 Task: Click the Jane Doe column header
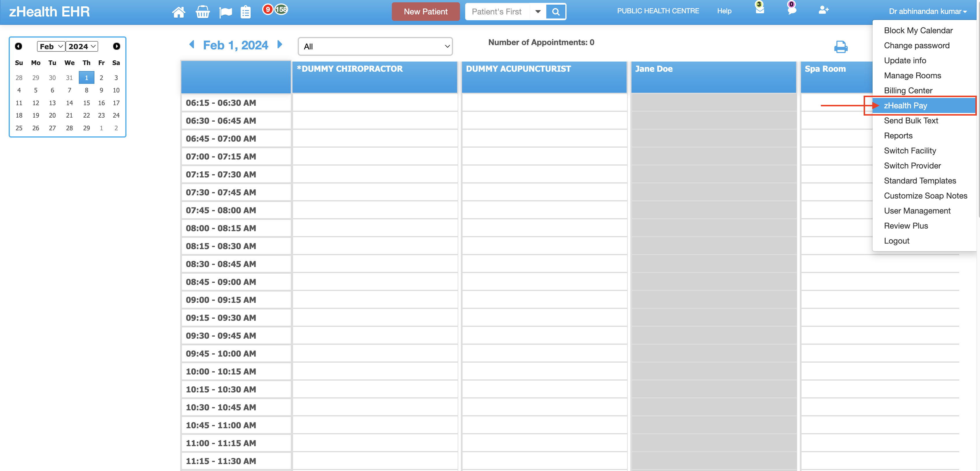(x=713, y=77)
